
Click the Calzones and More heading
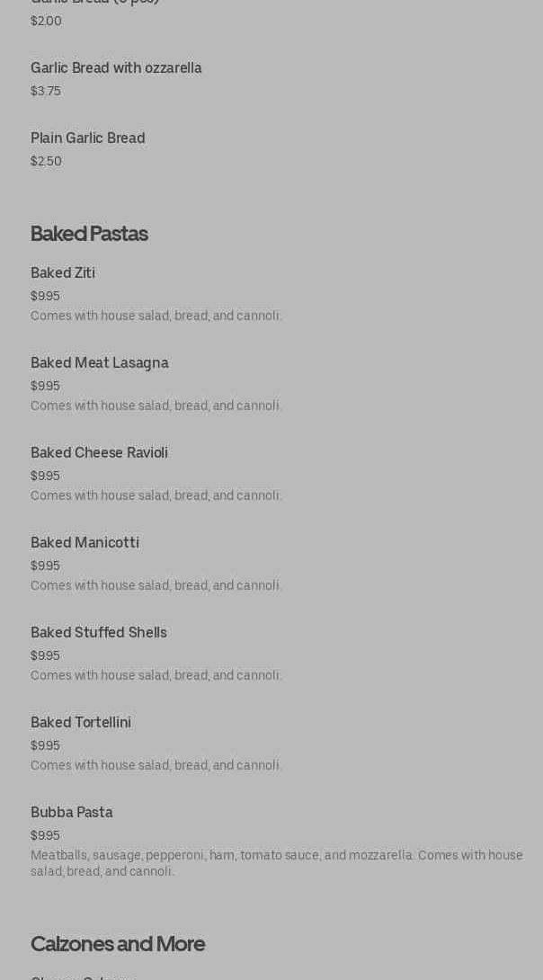point(118,944)
